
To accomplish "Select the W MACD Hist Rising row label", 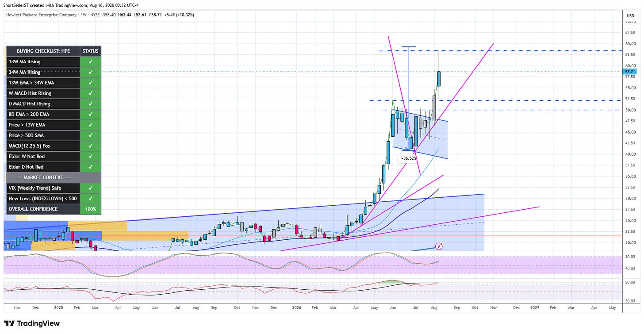I will click(30, 93).
